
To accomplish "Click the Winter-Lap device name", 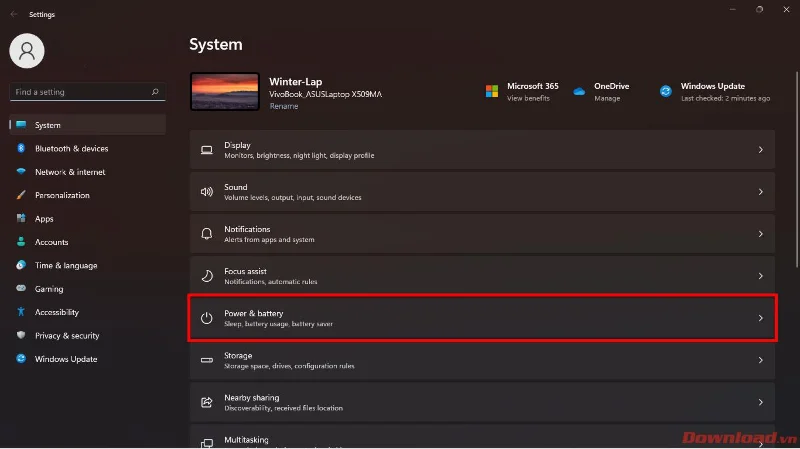I will pos(295,82).
